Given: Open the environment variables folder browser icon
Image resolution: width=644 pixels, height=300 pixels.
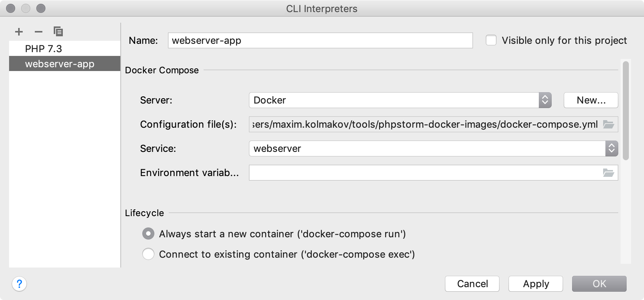Looking at the screenshot, I should [608, 173].
